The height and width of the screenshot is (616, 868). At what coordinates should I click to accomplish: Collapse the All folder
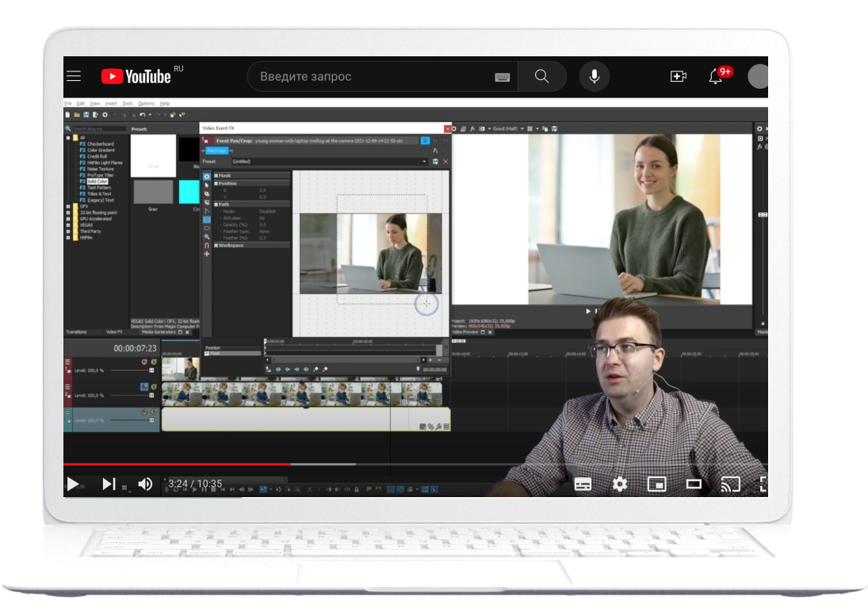(x=68, y=138)
